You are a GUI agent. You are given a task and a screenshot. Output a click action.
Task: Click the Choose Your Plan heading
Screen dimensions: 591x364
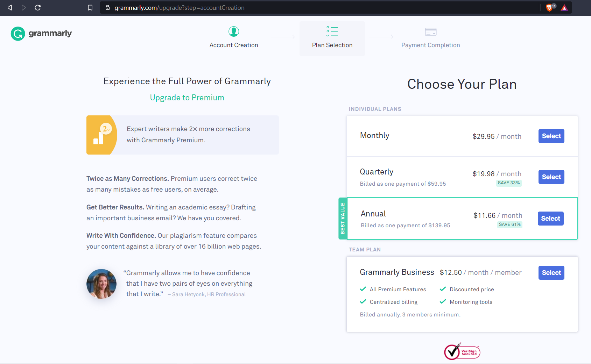point(462,84)
